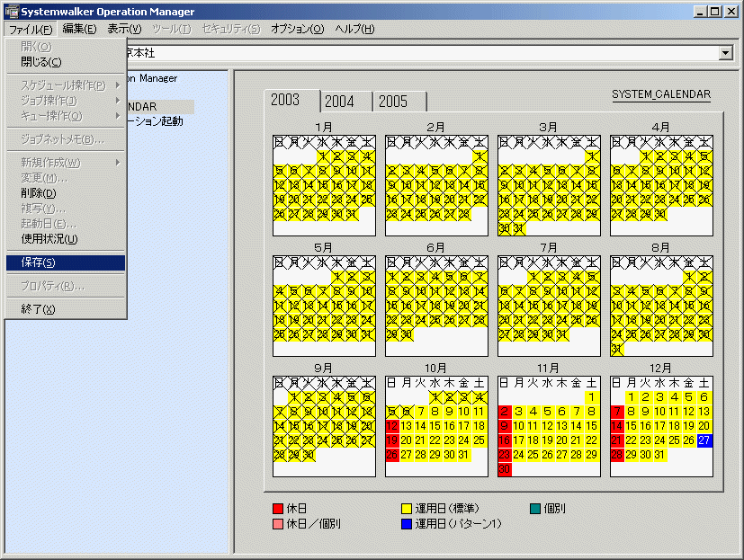Select January 1 crossed-out cell
Image resolution: width=744 pixels, height=560 pixels.
coord(323,156)
